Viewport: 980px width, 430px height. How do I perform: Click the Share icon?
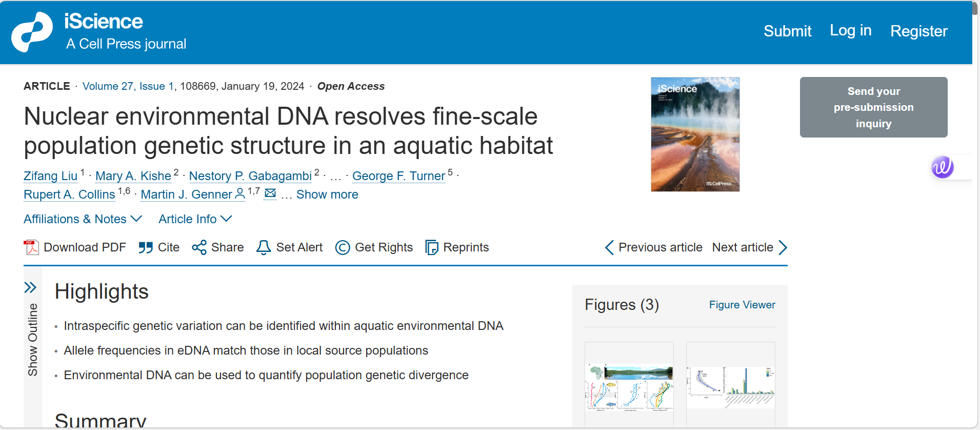point(199,247)
